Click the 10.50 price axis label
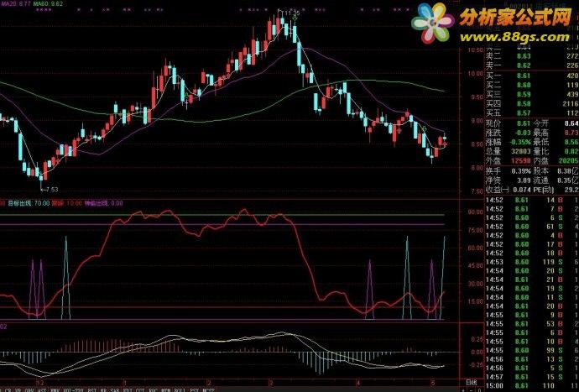 (476, 50)
